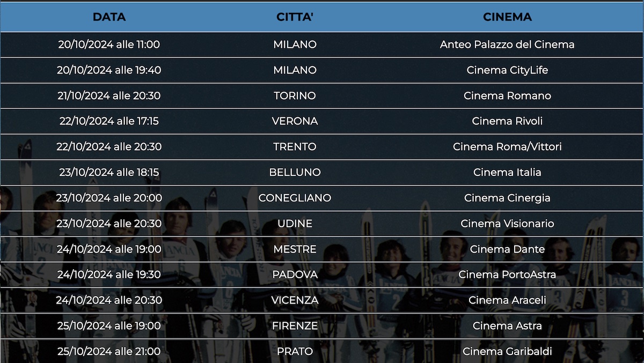Image resolution: width=644 pixels, height=363 pixels.
Task: Select Cinema Astra in Firenze
Action: (x=507, y=326)
